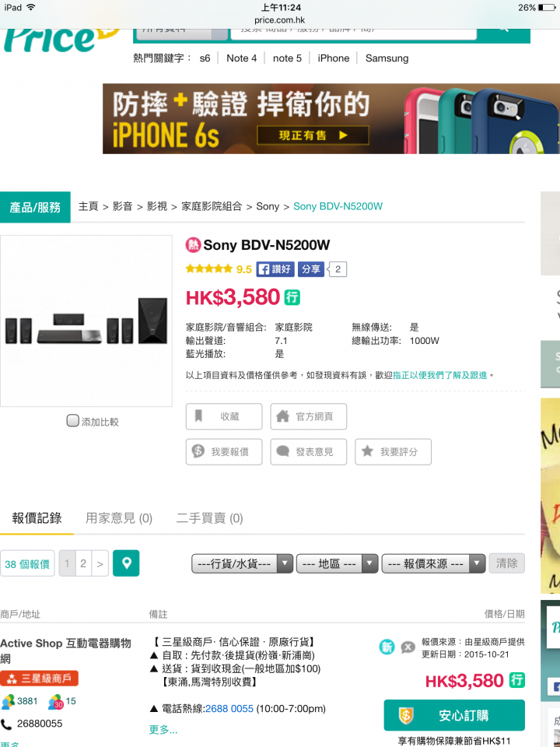Image resolution: width=560 pixels, height=747 pixels.
Task: Click 我要評分 rating button
Action: (x=394, y=451)
